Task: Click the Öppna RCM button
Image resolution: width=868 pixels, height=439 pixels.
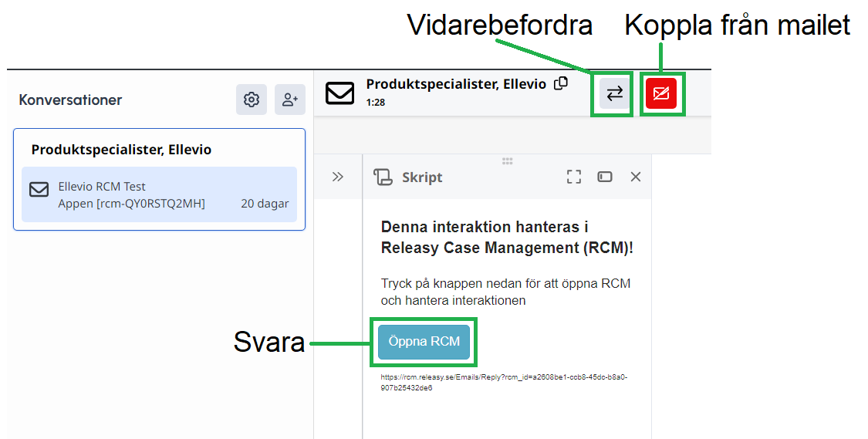Action: click(424, 342)
